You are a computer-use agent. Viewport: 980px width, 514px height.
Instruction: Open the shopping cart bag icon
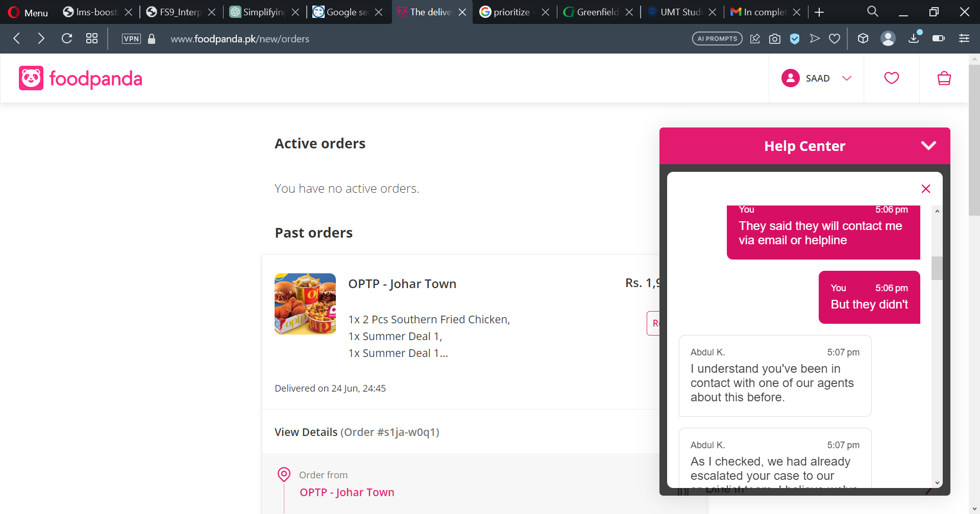[x=944, y=78]
